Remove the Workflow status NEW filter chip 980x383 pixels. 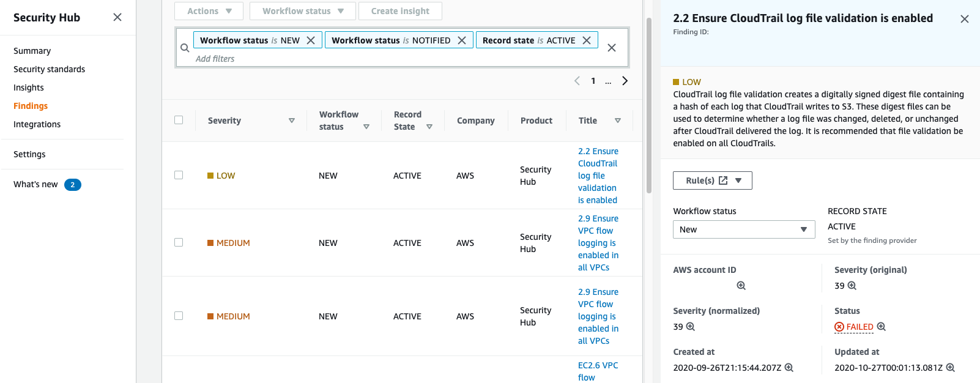tap(311, 40)
